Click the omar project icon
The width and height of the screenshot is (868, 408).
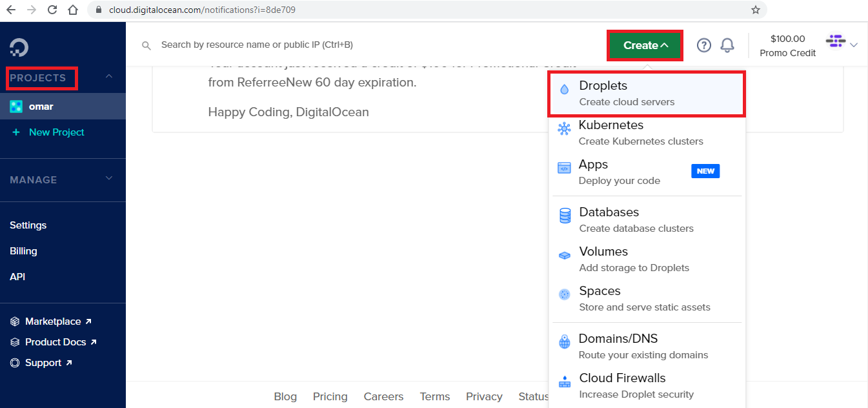pos(16,107)
